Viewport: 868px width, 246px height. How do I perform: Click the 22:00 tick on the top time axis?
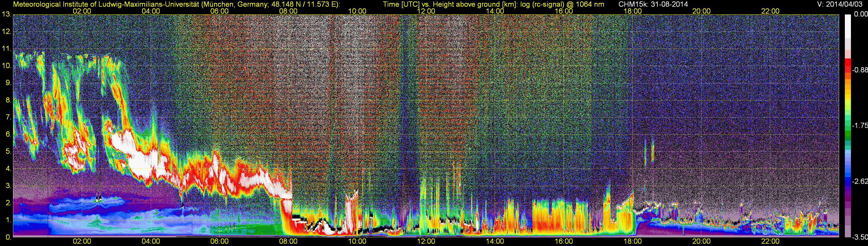[770, 11]
